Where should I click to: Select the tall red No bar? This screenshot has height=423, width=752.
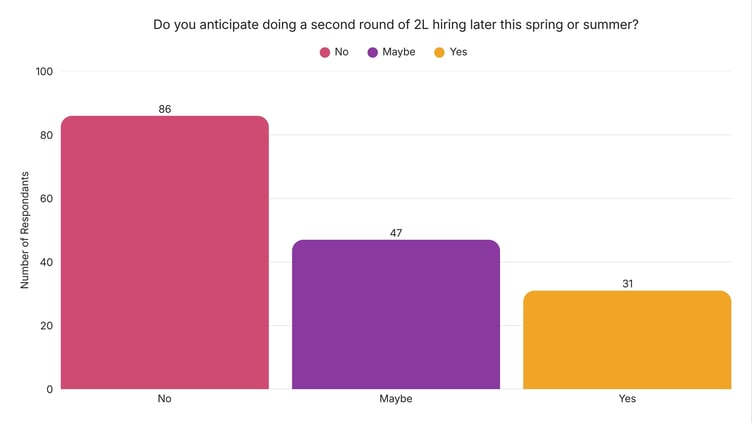tap(165, 252)
